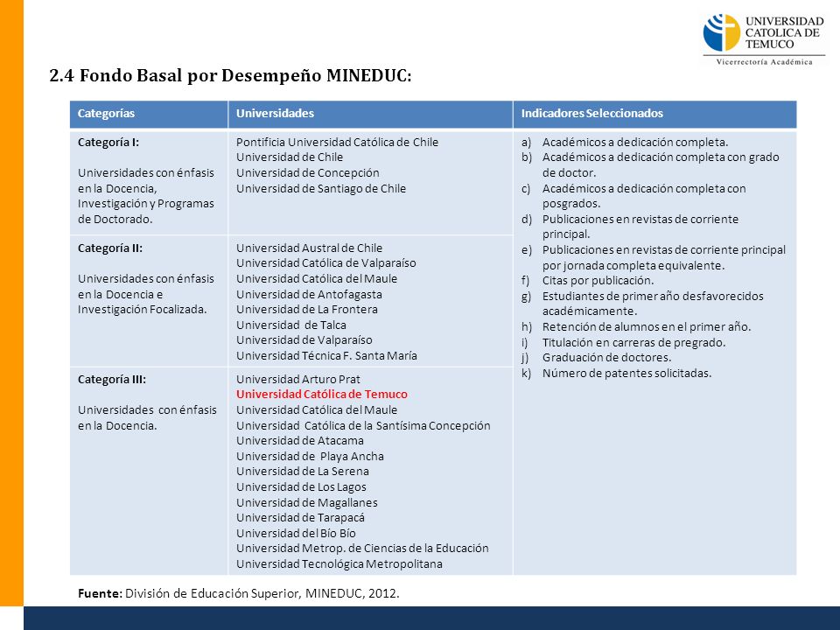Click 'Universidad de Valparaíso' entry
Screen dimensions: 840x630
(304, 339)
